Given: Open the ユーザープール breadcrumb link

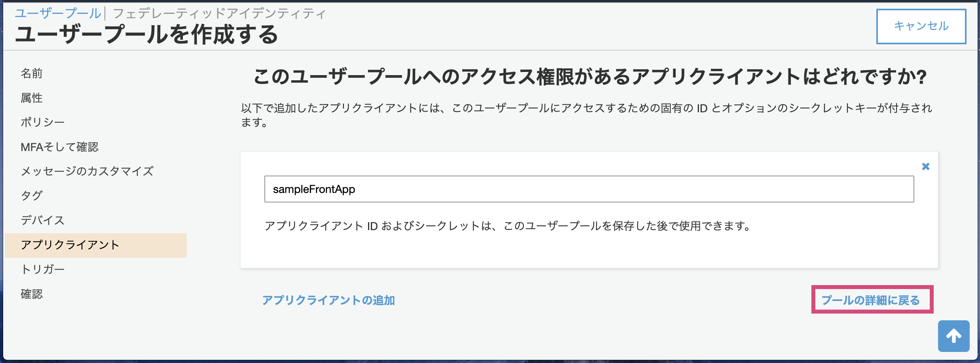Looking at the screenshot, I should coord(58,13).
